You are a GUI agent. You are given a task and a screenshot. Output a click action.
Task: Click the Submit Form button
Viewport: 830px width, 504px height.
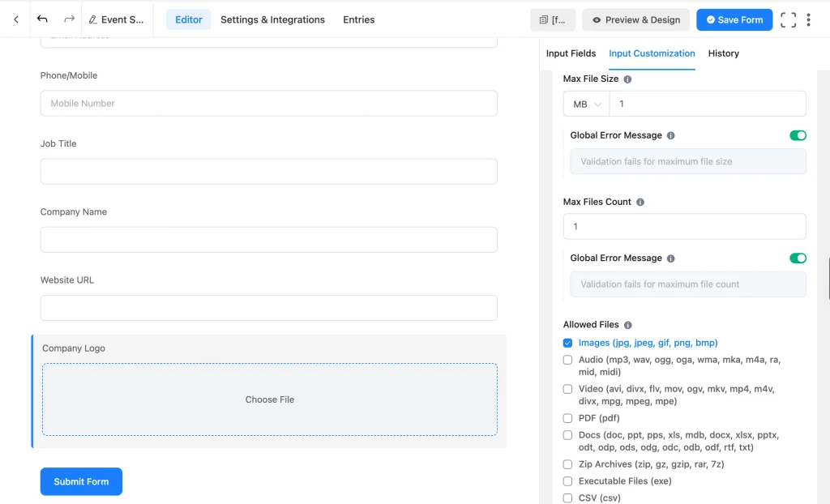(81, 482)
